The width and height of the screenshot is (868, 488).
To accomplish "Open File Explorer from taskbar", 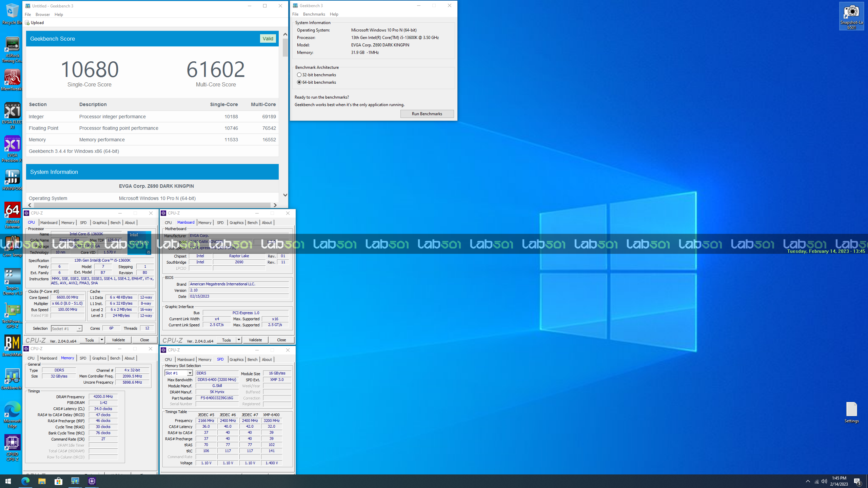I will [x=42, y=481].
